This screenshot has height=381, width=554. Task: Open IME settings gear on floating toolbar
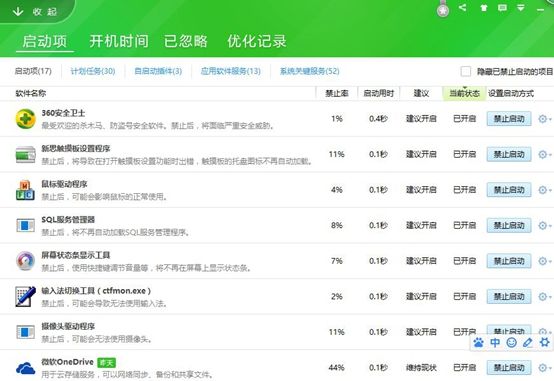coord(544,342)
